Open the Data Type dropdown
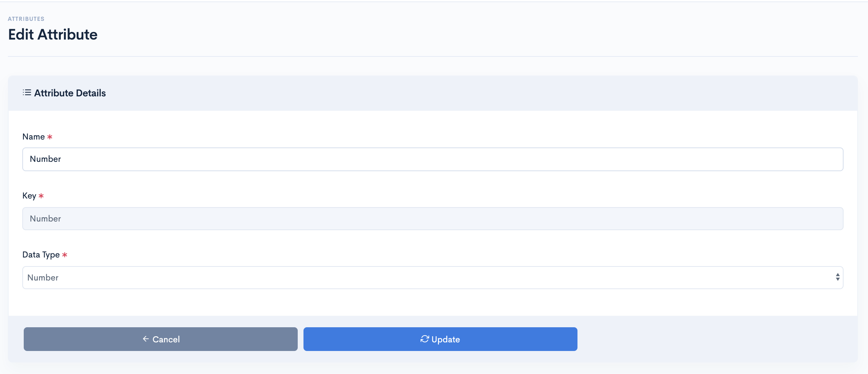 [x=433, y=278]
